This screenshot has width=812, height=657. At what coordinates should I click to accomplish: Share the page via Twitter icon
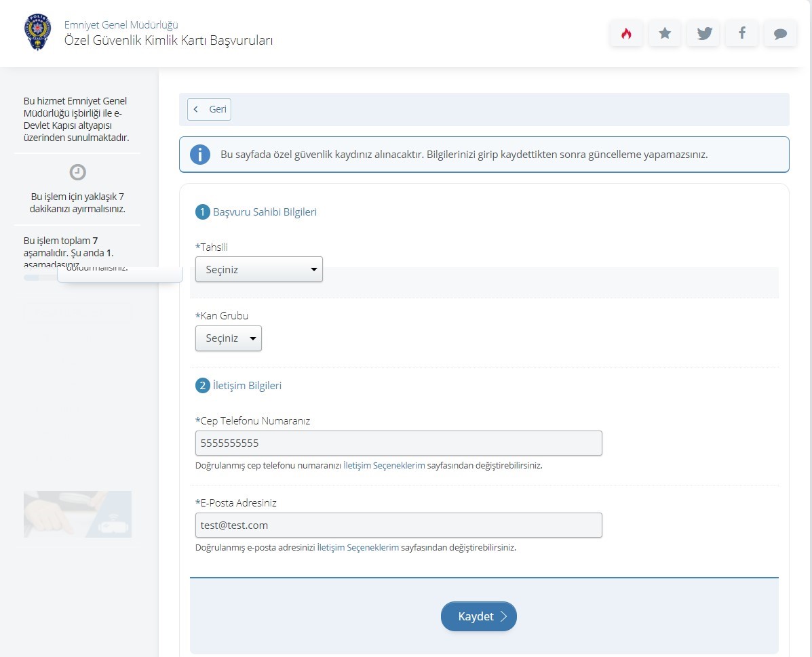point(703,33)
